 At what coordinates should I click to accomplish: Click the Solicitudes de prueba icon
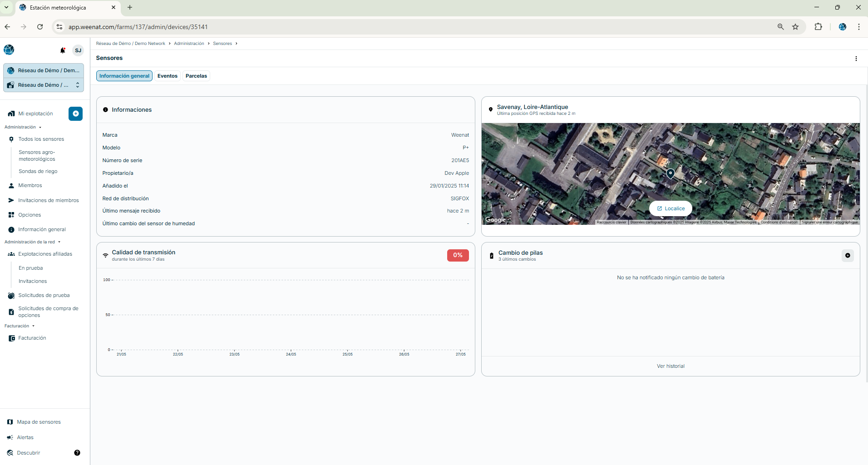(11, 296)
